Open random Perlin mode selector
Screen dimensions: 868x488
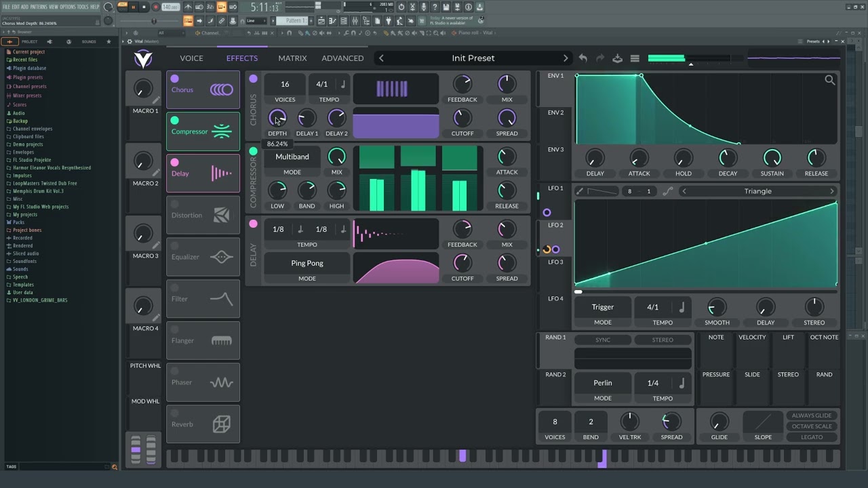603,383
